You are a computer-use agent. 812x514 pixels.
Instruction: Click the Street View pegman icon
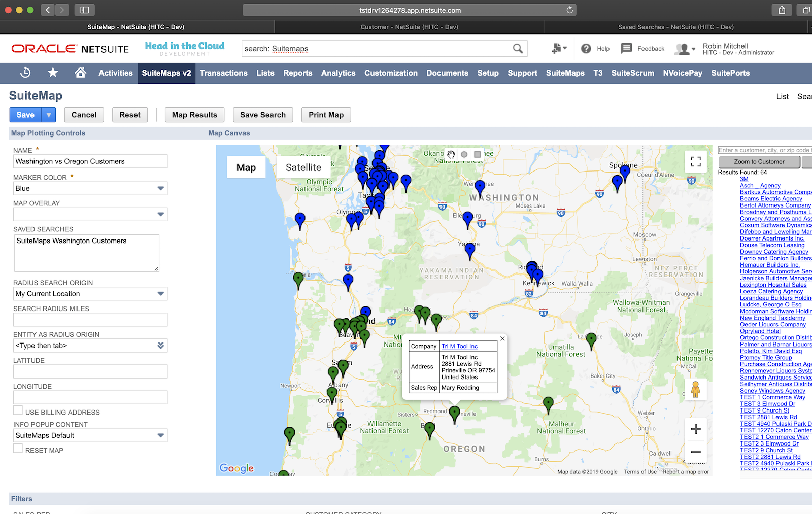coord(696,390)
